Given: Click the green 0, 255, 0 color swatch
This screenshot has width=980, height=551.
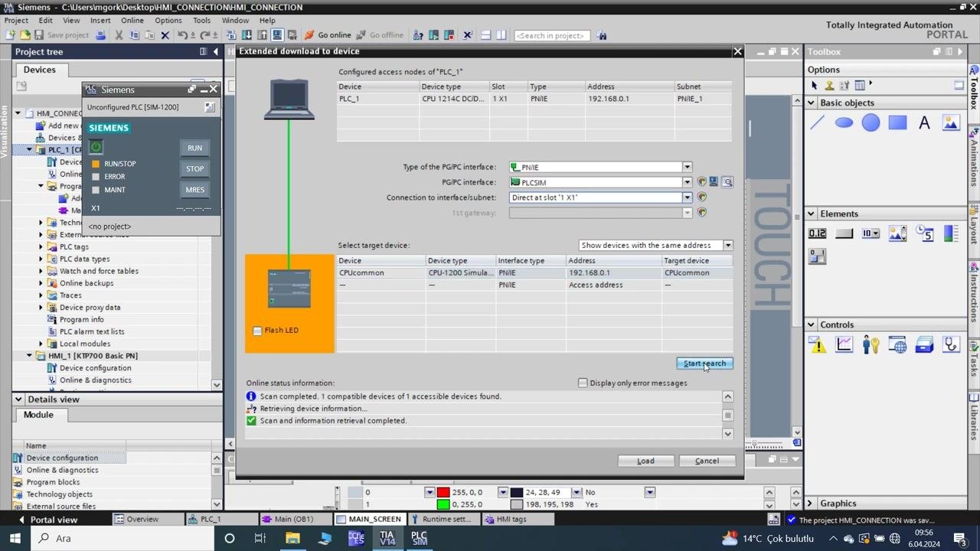Looking at the screenshot, I should pyautogui.click(x=443, y=504).
